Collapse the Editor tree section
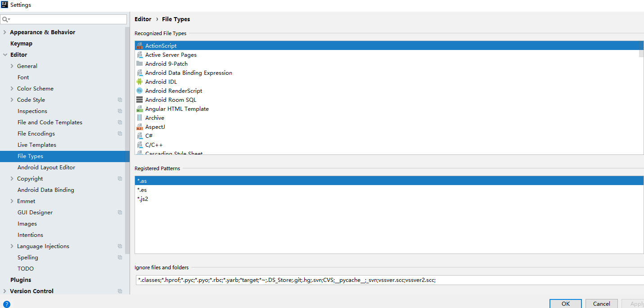The height and width of the screenshot is (308, 644). pos(5,54)
